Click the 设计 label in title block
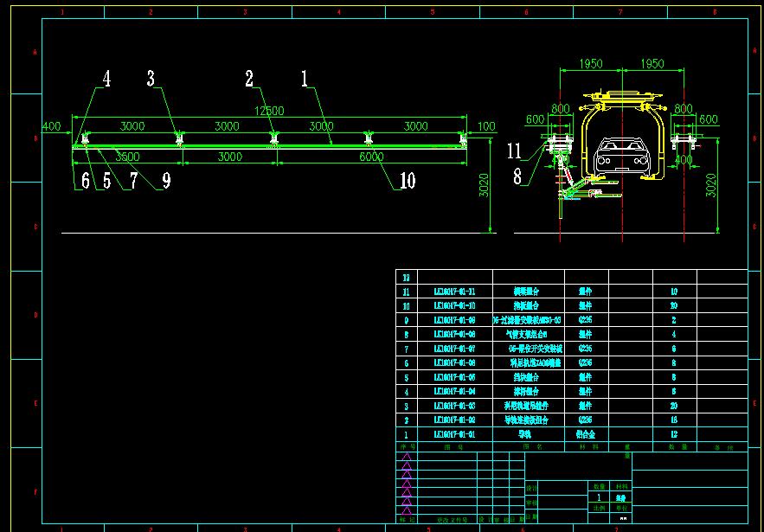764x532 pixels. (531, 487)
